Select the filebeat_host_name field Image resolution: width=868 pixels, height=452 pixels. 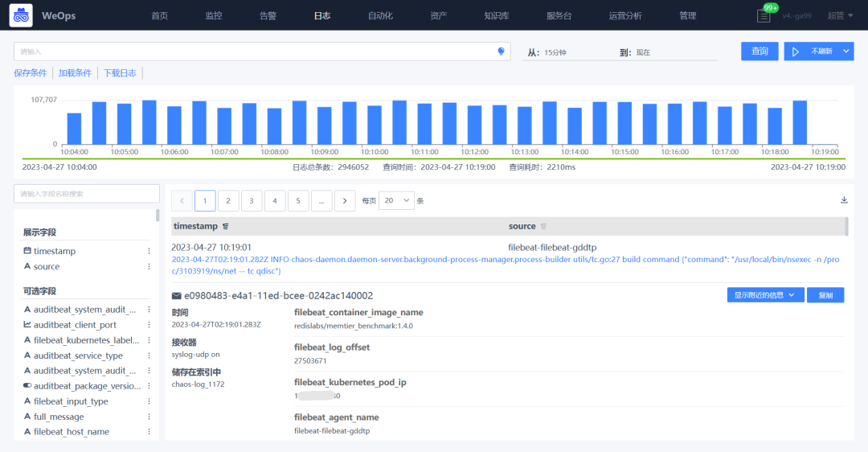[x=72, y=432]
